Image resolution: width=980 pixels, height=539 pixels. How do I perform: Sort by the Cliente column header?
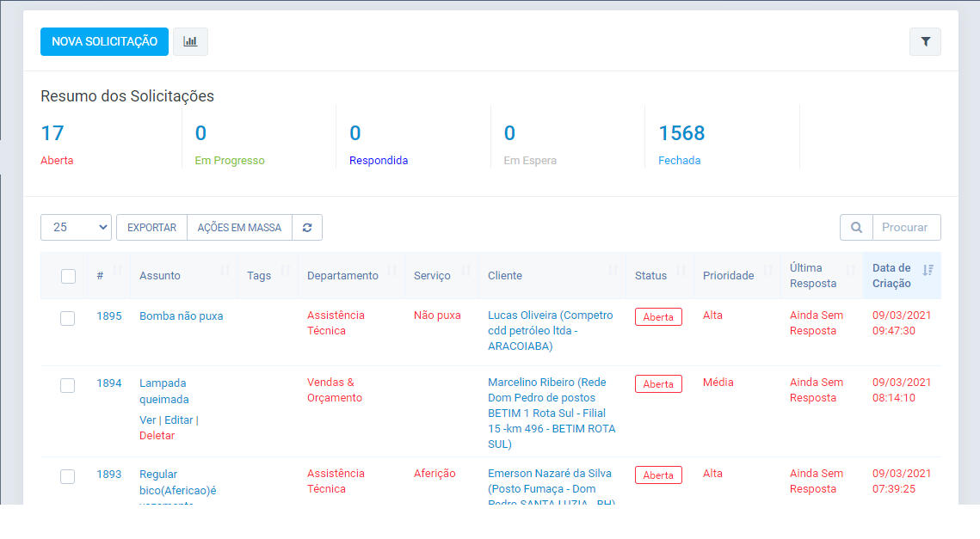(505, 275)
